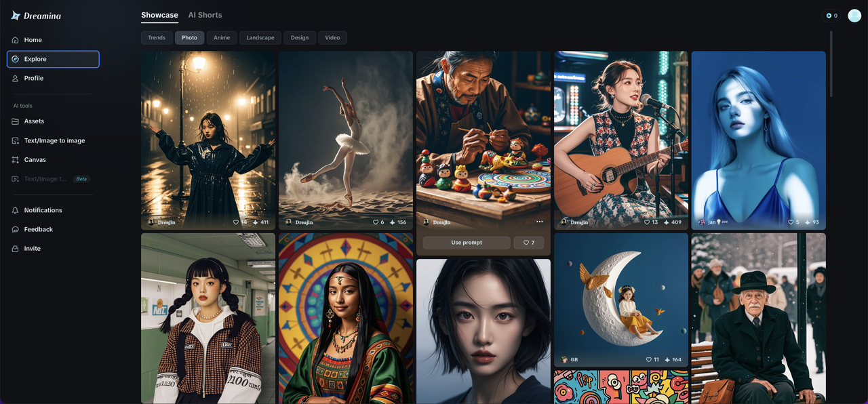Filter showcase by Design

[x=300, y=38]
